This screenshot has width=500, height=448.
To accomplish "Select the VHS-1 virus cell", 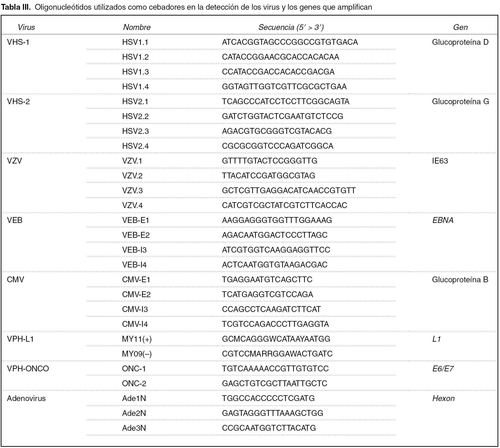I will pos(18,42).
